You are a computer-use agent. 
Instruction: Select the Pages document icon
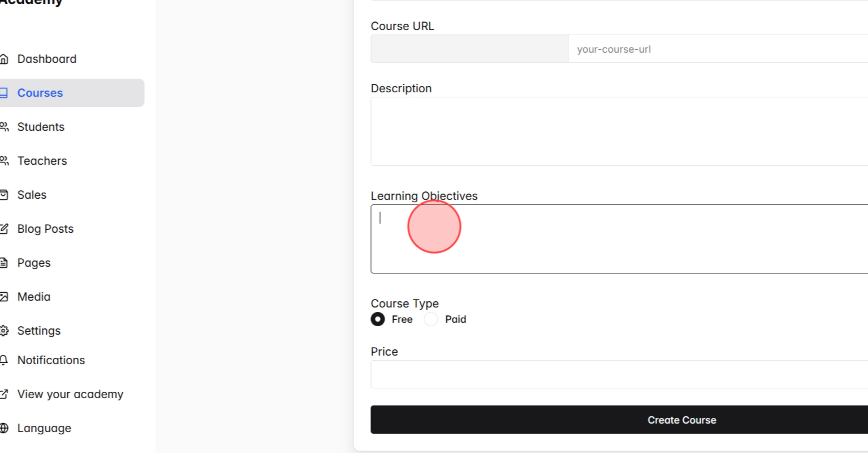4,263
